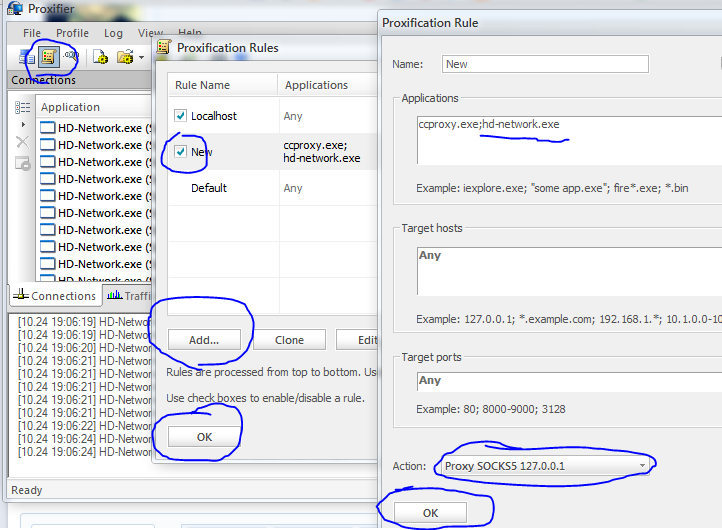This screenshot has height=530, width=722.
Task: Click the Add... button in Proxification Rules
Action: (204, 340)
